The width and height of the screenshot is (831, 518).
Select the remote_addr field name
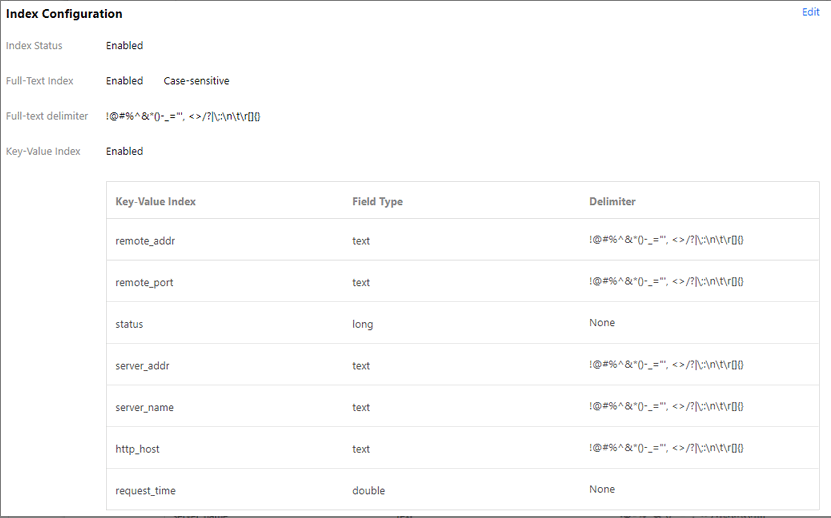point(145,241)
